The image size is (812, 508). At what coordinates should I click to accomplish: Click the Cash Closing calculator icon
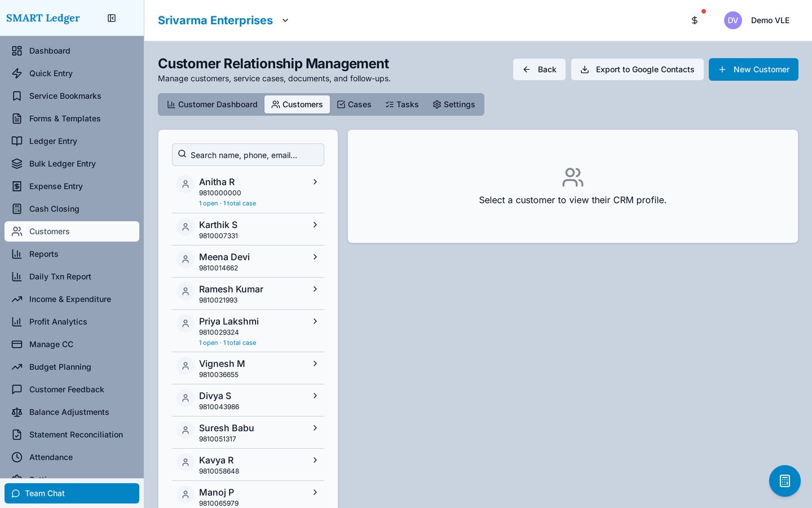click(x=17, y=209)
